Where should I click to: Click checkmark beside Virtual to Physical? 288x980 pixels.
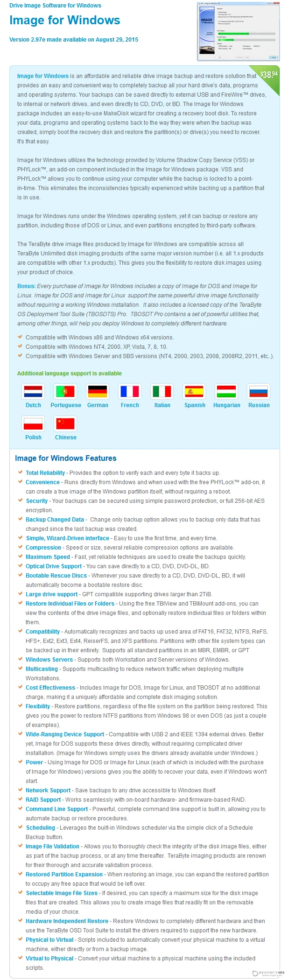21,958
